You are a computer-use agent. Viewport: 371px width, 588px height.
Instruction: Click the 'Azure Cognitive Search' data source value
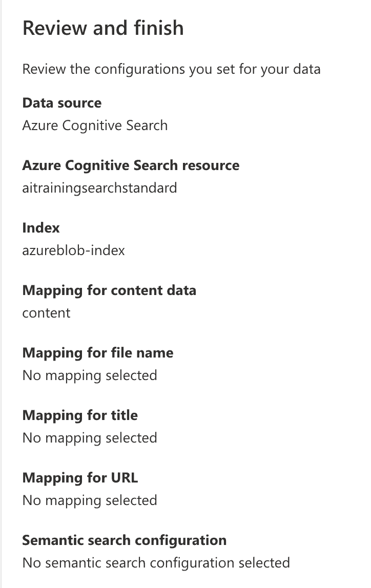tap(95, 125)
